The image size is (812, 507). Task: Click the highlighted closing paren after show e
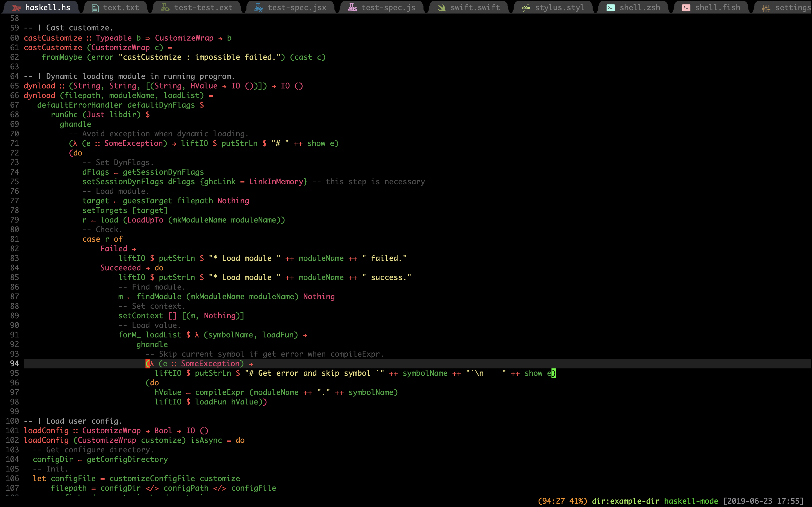(x=554, y=373)
